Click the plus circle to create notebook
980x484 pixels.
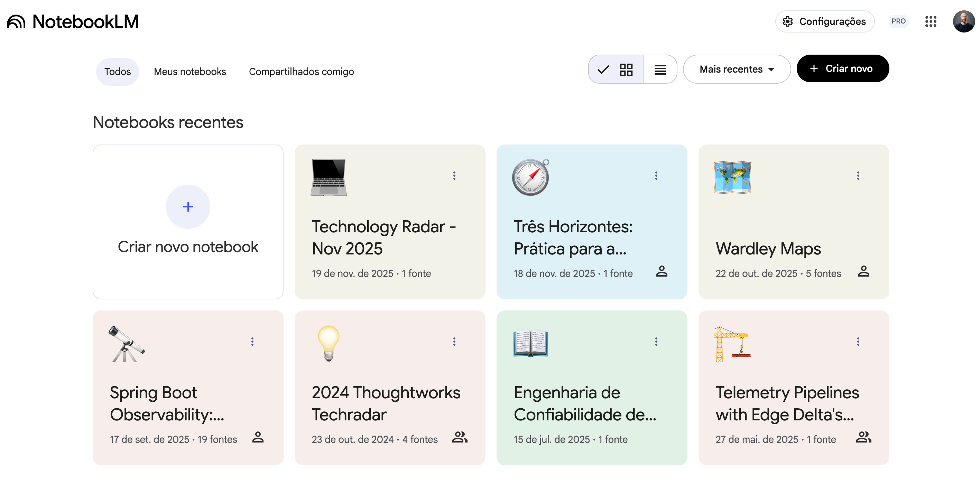(188, 207)
